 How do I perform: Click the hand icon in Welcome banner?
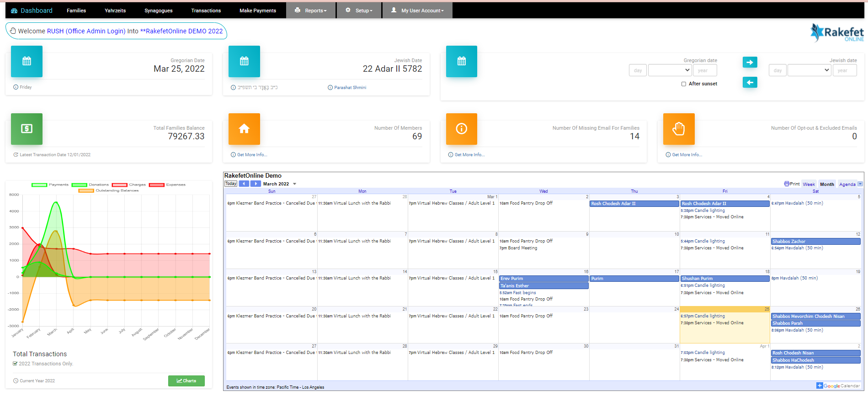pos(13,31)
